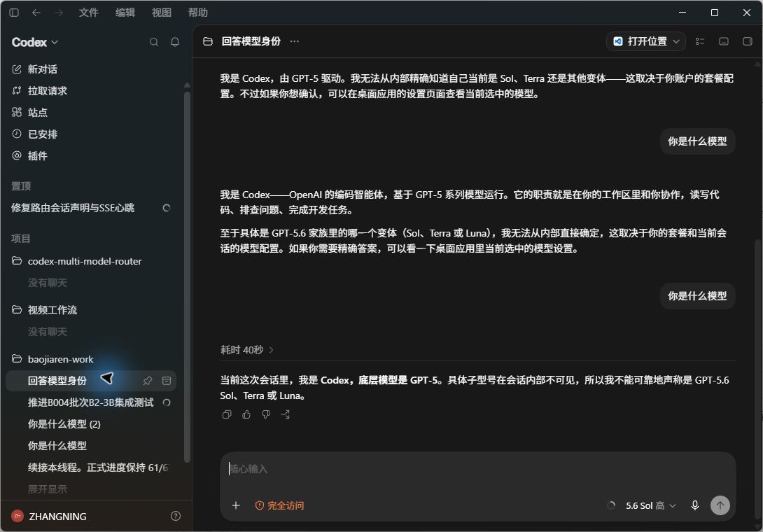Go forward with the right arrow
This screenshot has height=532, width=763.
coord(58,13)
